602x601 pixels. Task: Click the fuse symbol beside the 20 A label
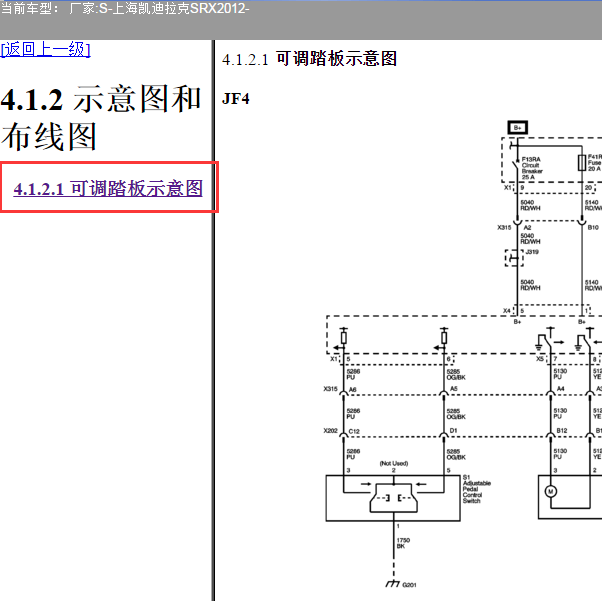582,163
